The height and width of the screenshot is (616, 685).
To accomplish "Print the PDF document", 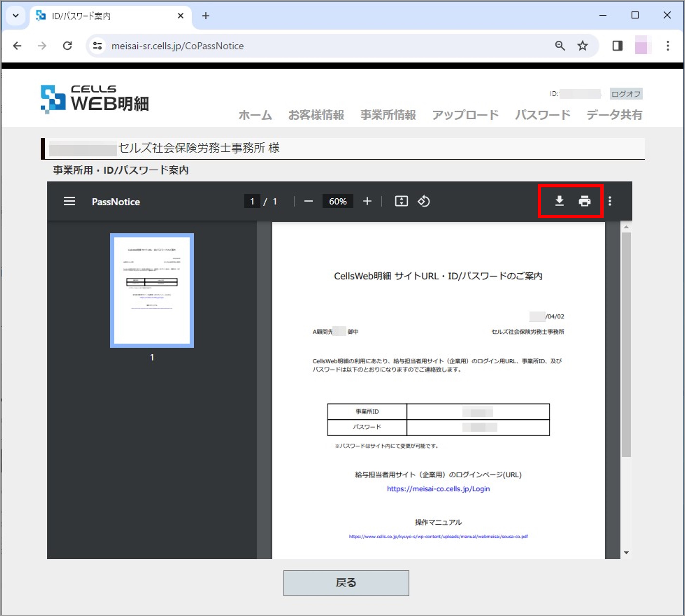I will [584, 201].
